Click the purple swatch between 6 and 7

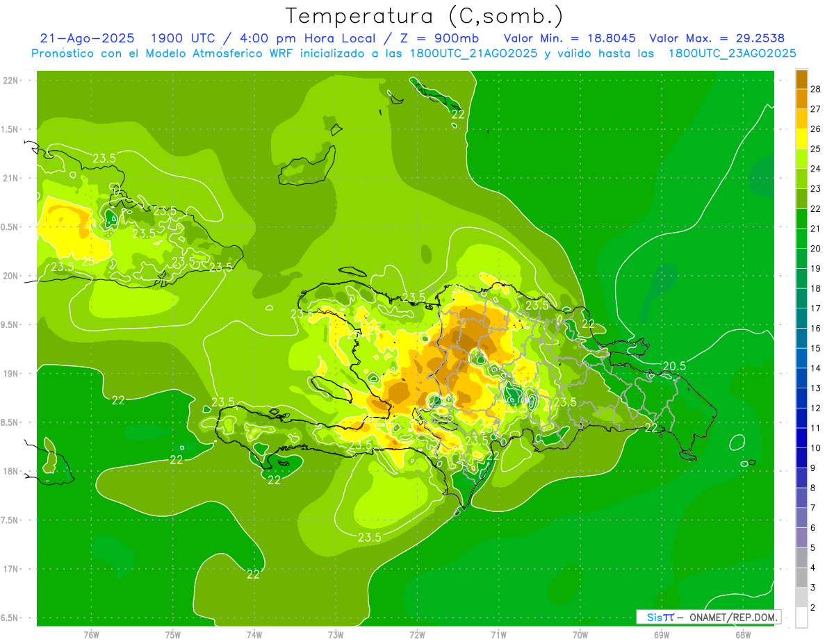[802, 518]
